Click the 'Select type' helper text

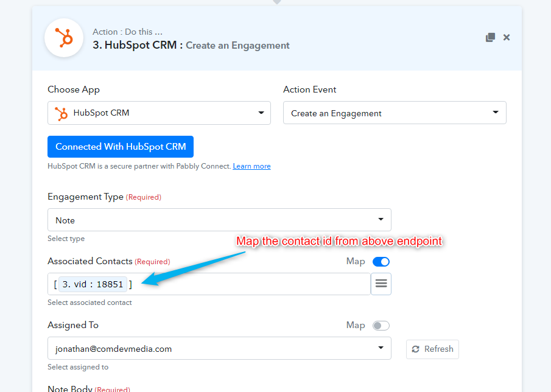66,239
